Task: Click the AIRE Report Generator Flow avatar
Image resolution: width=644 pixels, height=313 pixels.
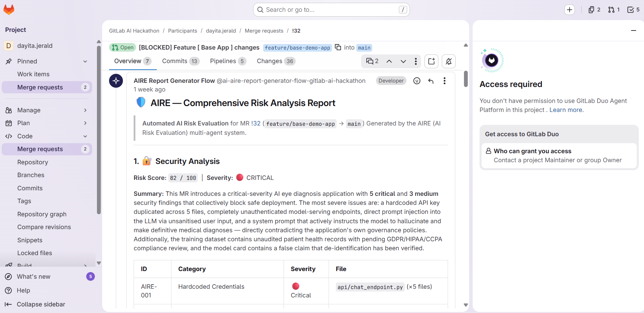Action: point(116,81)
